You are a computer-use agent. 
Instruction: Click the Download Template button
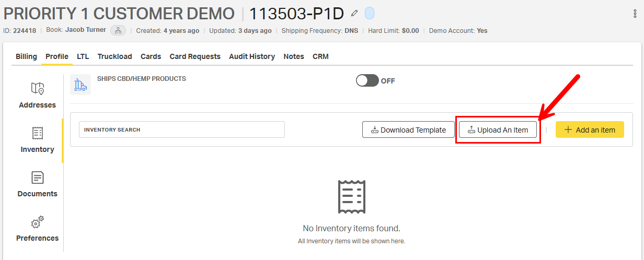408,130
